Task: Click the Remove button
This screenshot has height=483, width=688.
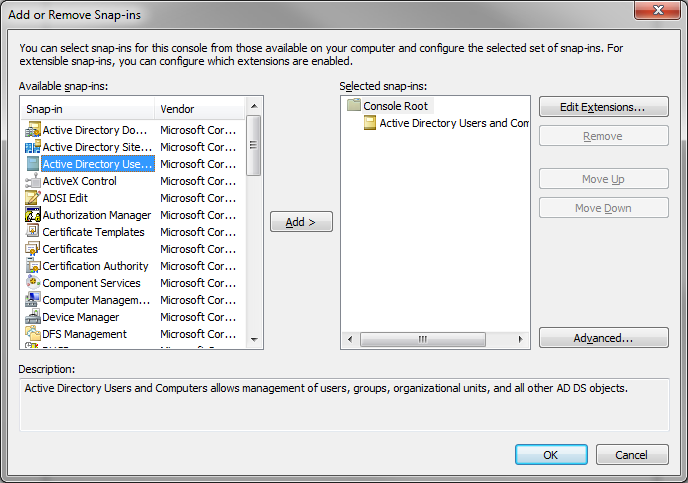Action: 603,136
